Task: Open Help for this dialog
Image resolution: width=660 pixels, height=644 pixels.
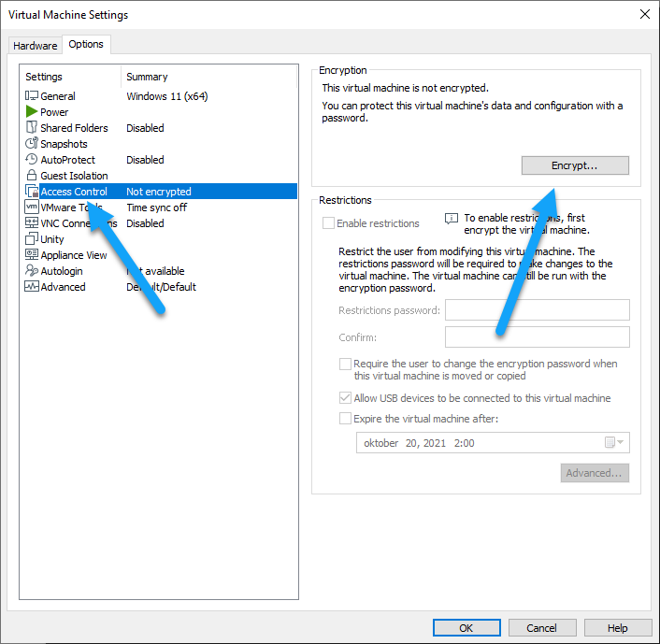Action: (x=618, y=628)
